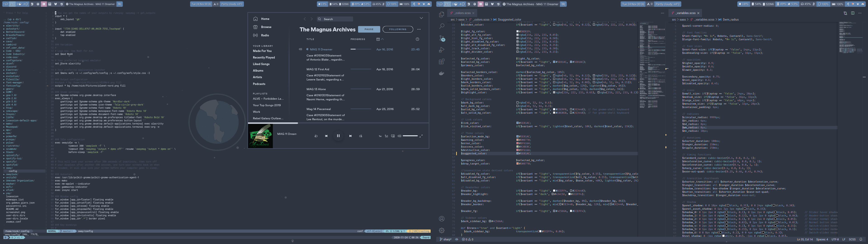Skip forward 15 seconds in Spotify player
868x244 pixels.
pos(361,136)
